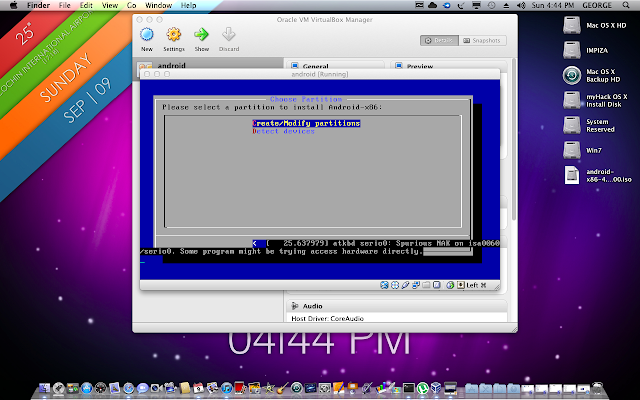Click keyboard capture host key indicator

(x=461, y=285)
